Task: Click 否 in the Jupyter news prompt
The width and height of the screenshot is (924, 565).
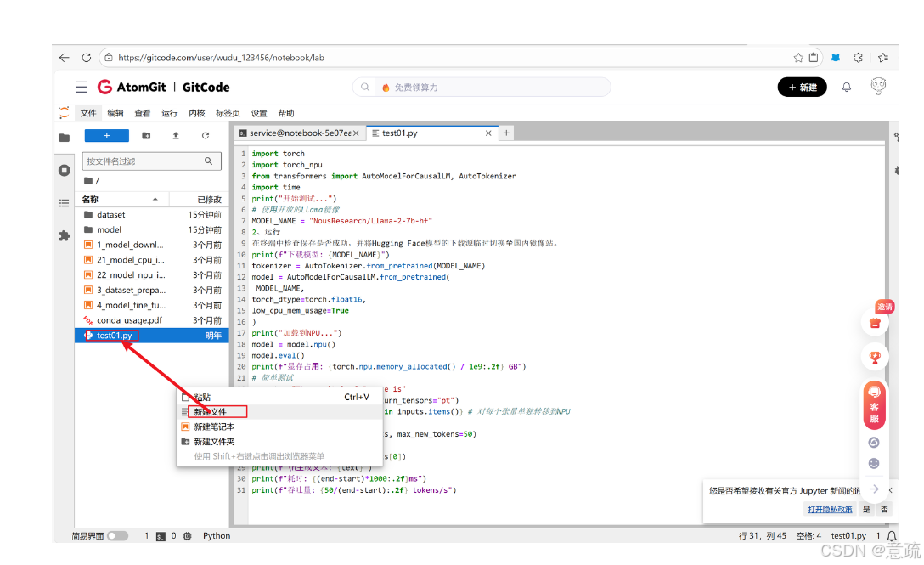Action: [x=884, y=510]
